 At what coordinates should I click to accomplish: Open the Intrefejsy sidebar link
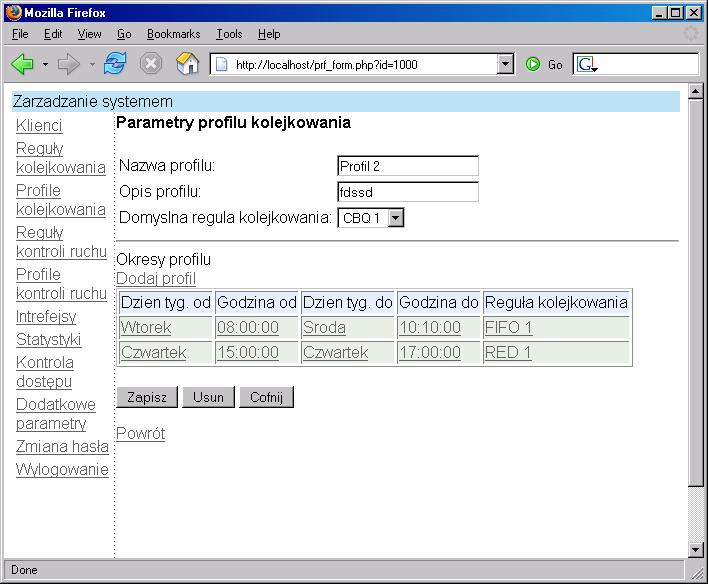(46, 317)
